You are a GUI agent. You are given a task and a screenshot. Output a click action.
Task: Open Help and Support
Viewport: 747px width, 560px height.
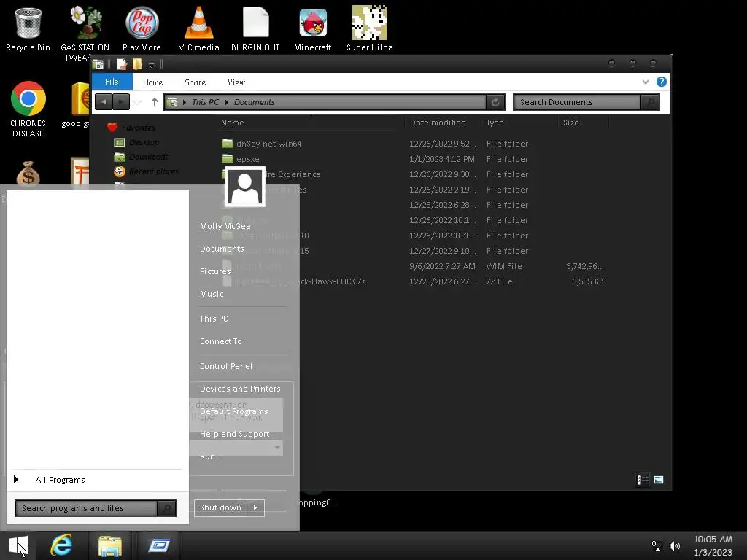point(234,434)
